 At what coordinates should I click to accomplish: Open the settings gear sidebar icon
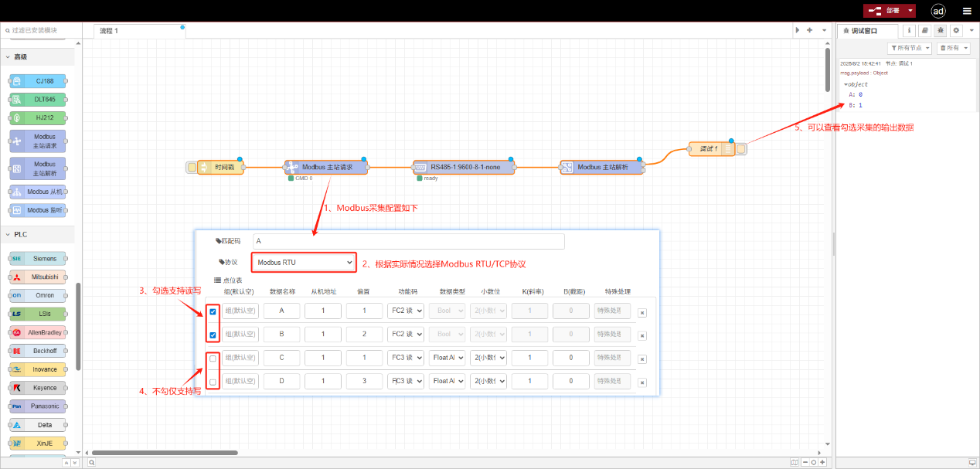[956, 31]
